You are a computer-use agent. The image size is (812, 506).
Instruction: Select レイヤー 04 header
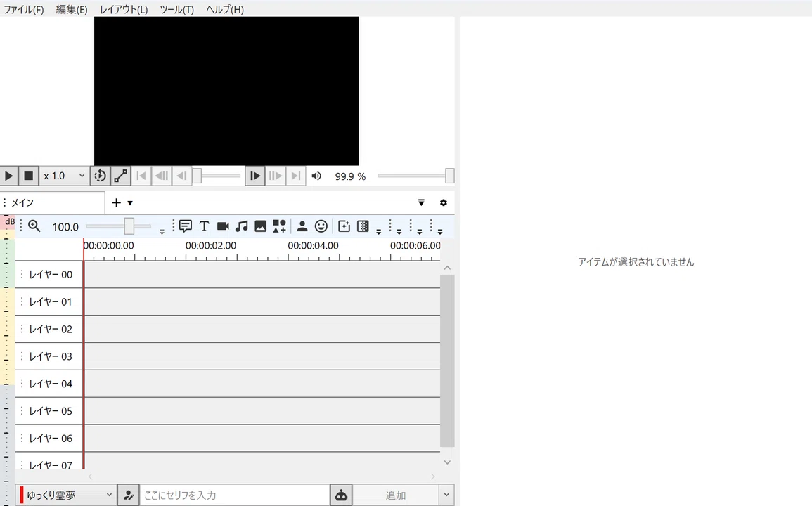(49, 384)
